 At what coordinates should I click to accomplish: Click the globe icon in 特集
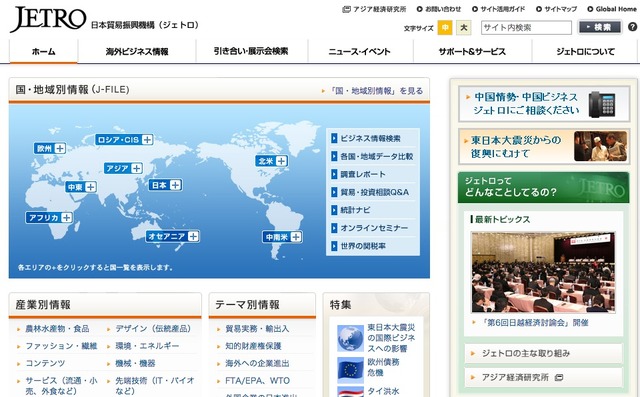pyautogui.click(x=350, y=338)
